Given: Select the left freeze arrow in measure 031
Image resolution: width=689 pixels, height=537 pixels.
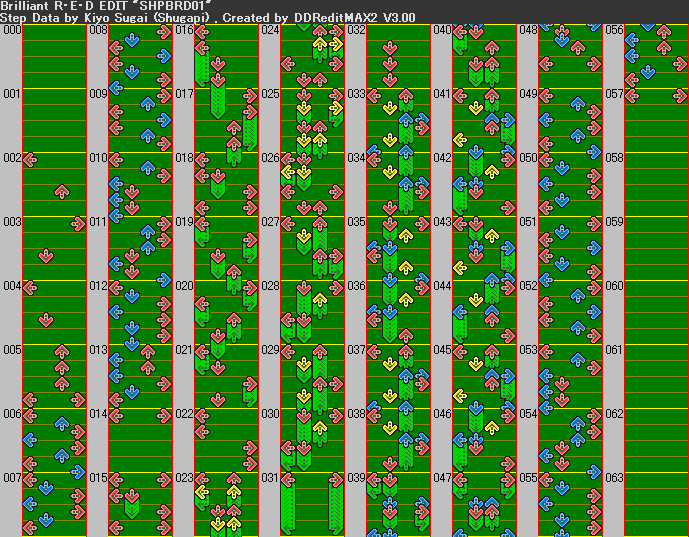Looking at the screenshot, I should [x=288, y=504].
